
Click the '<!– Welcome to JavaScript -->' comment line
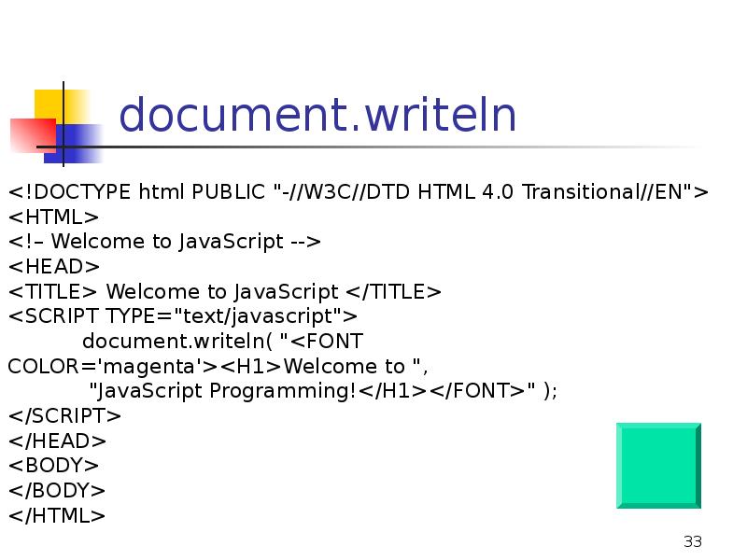164,242
